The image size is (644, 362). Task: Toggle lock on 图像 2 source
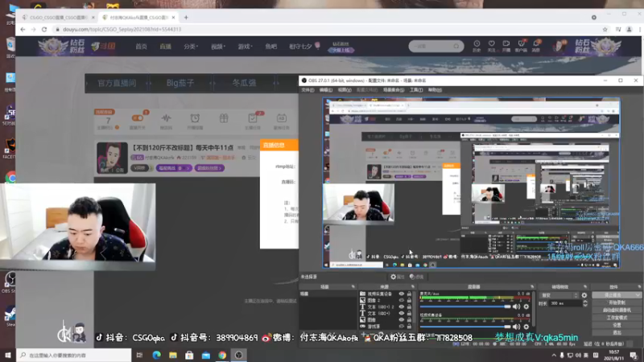409,300
